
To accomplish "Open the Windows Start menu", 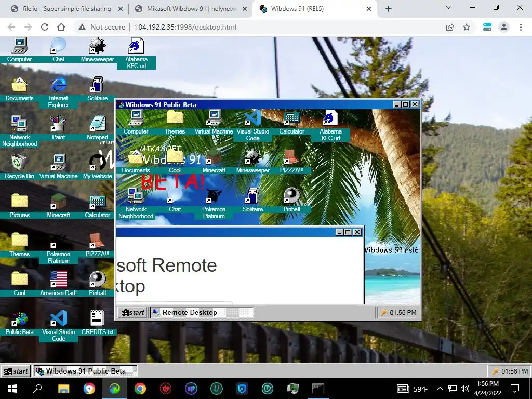I will point(12,389).
